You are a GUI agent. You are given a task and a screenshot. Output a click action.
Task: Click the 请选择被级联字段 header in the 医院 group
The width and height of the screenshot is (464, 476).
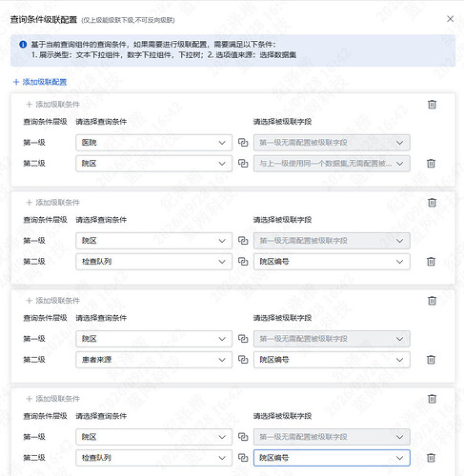tap(282, 122)
